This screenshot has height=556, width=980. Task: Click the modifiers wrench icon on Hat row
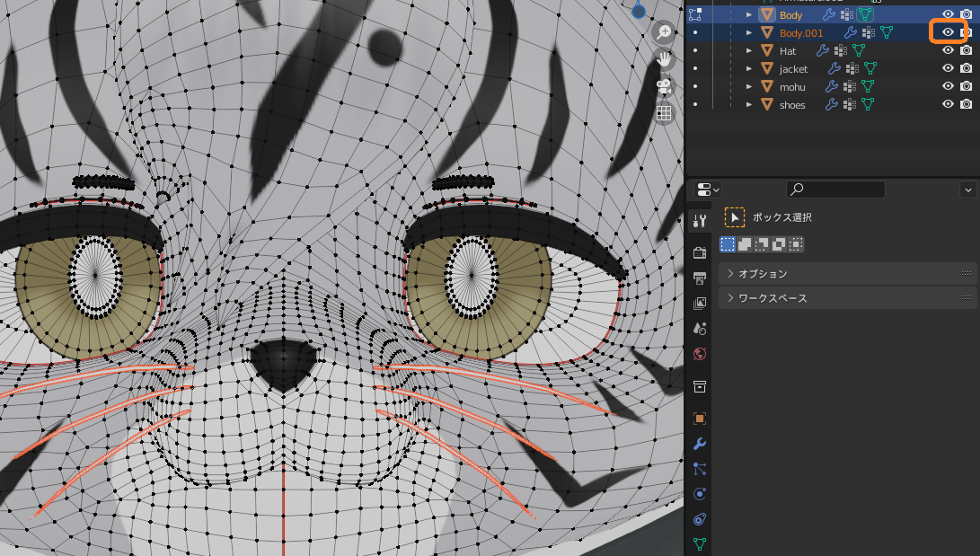[x=823, y=50]
